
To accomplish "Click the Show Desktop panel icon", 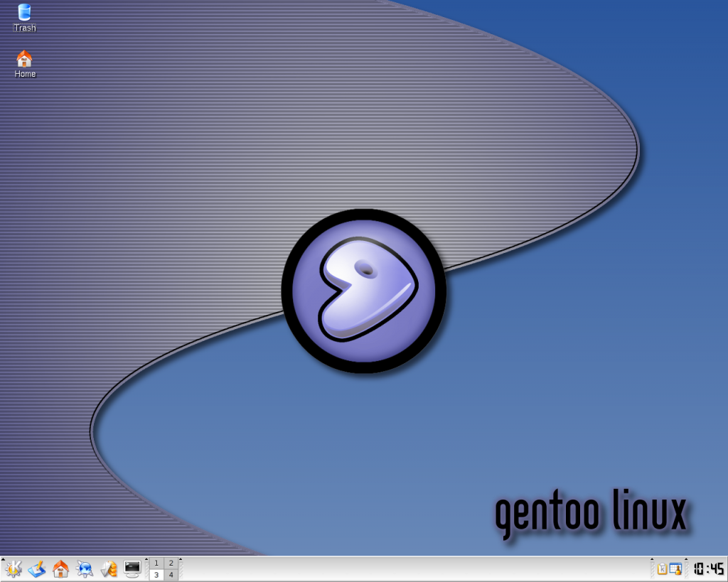I will (x=37, y=568).
